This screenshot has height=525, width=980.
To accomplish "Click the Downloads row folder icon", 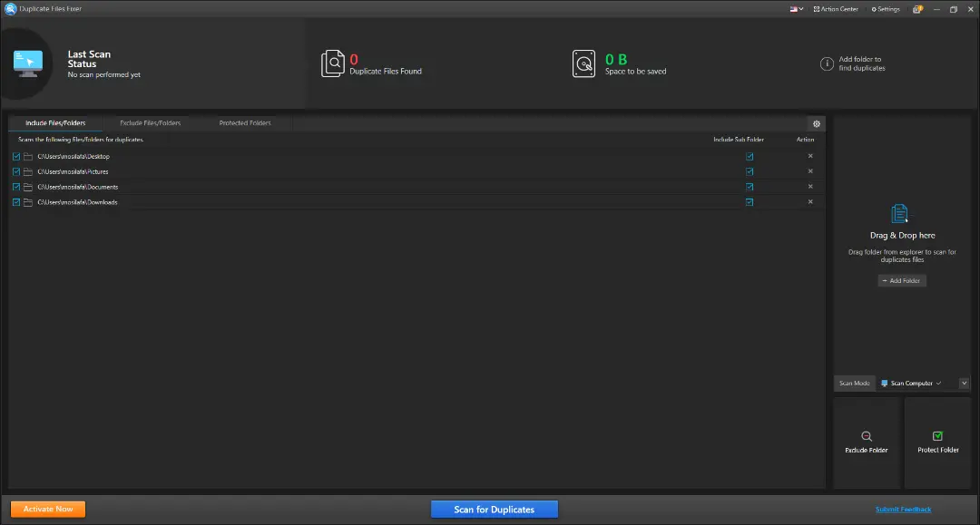I will point(28,202).
